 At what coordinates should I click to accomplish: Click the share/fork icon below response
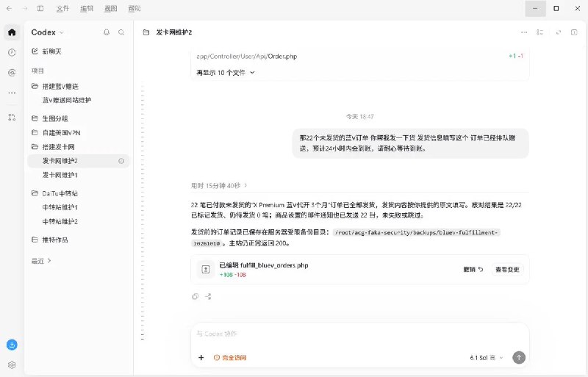coord(208,296)
